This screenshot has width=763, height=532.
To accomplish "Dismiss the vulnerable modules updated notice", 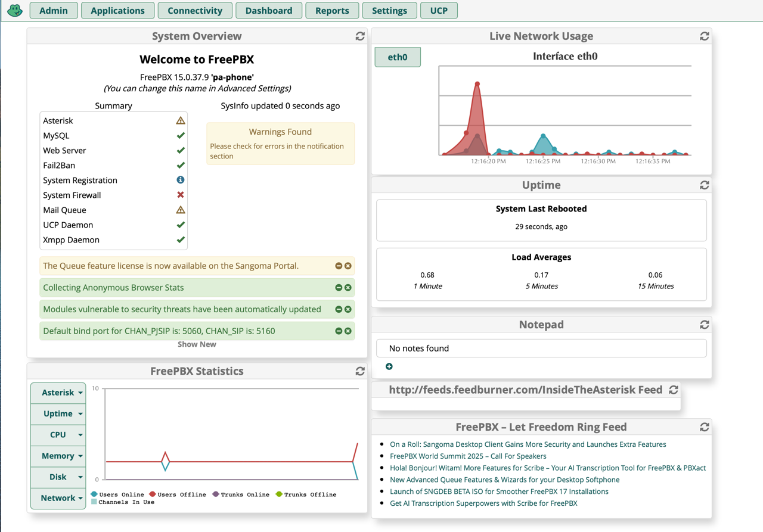I will (x=348, y=309).
